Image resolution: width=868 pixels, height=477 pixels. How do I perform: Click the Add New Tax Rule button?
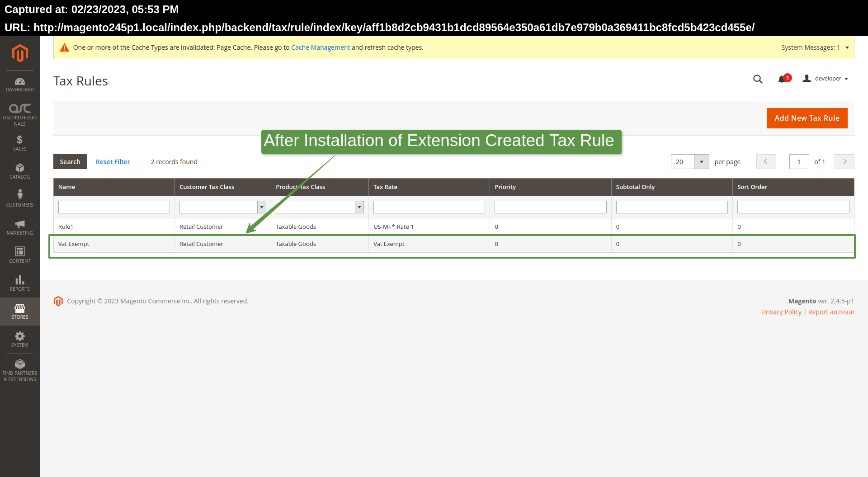[807, 118]
